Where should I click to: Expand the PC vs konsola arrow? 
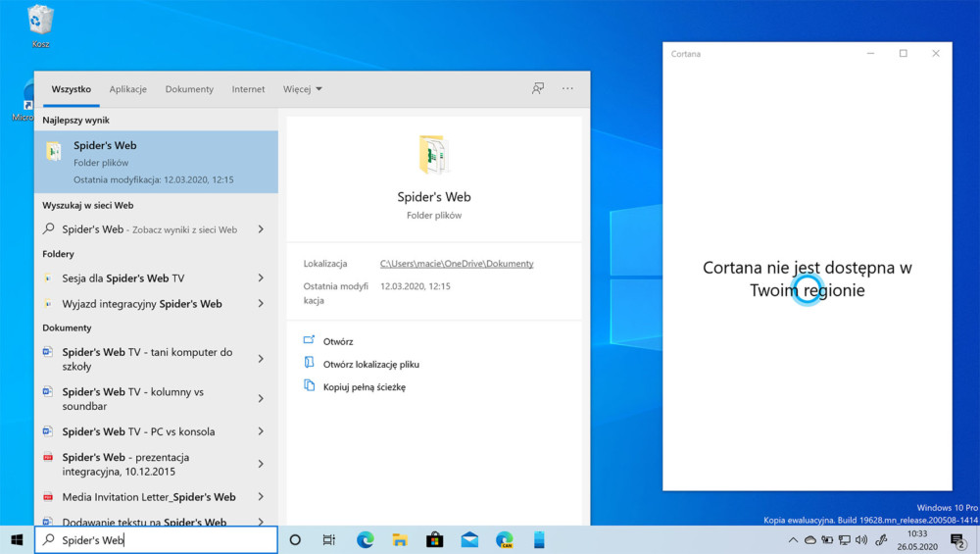pos(261,431)
